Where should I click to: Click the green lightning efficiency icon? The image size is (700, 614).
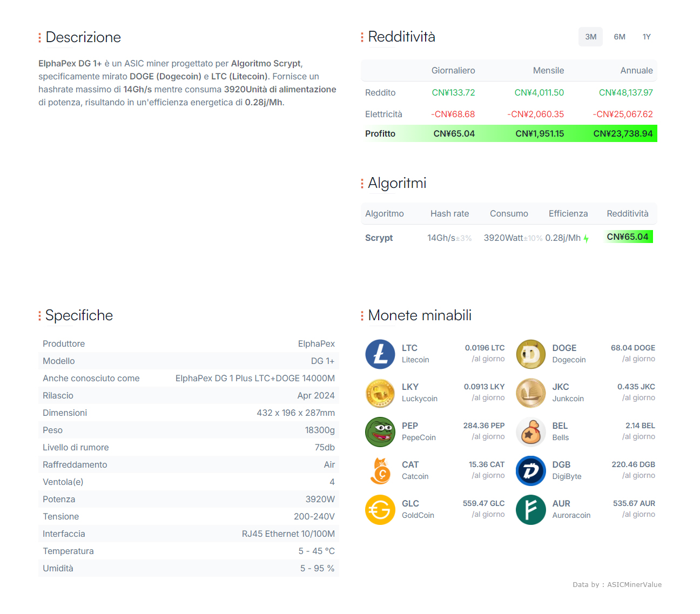point(586,238)
